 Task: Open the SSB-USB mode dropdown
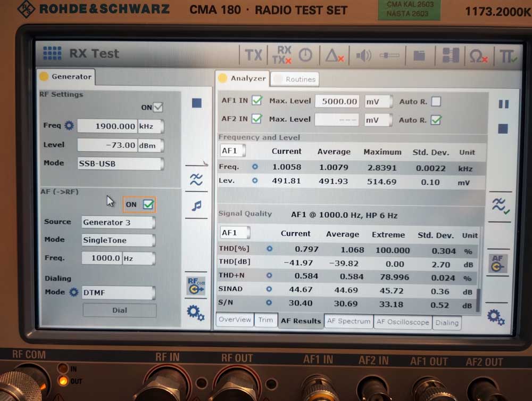120,163
